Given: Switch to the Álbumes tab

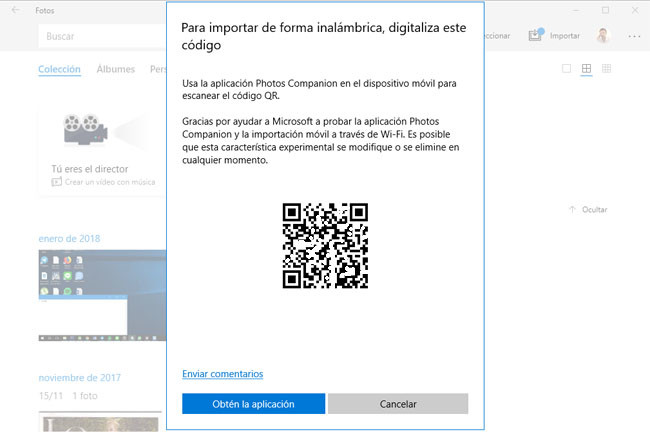Looking at the screenshot, I should 116,70.
